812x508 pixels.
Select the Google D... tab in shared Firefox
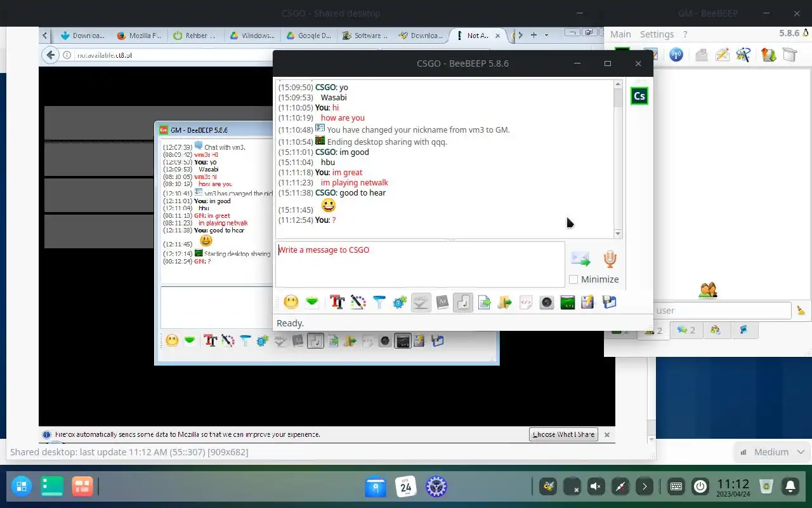[x=308, y=36]
